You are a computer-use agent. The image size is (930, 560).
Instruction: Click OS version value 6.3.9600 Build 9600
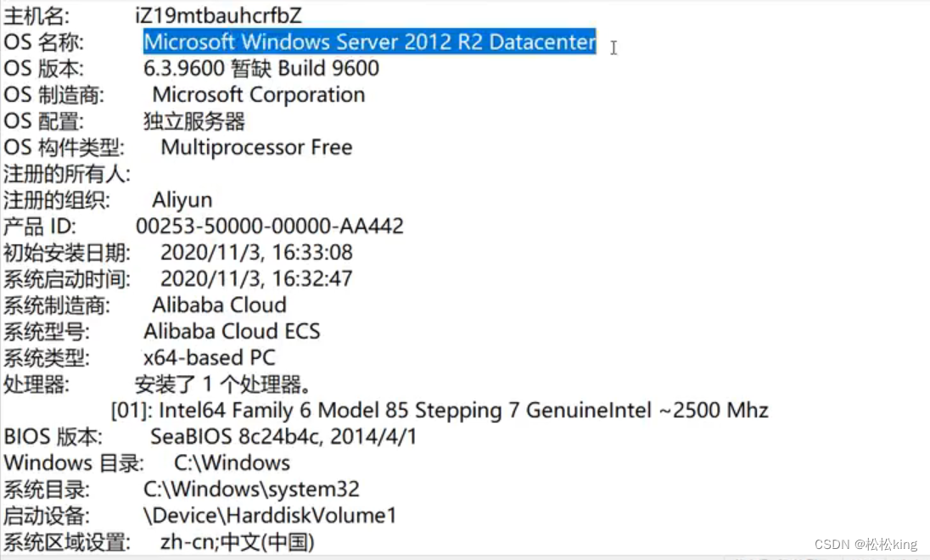click(261, 68)
